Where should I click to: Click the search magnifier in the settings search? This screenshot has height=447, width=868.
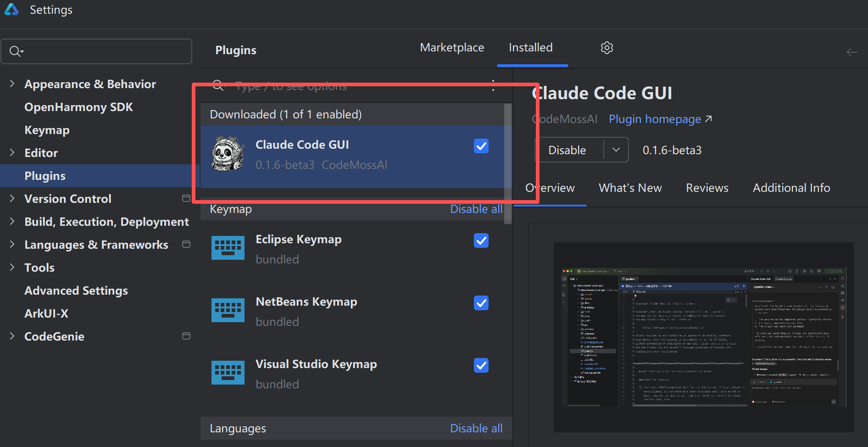click(x=16, y=51)
